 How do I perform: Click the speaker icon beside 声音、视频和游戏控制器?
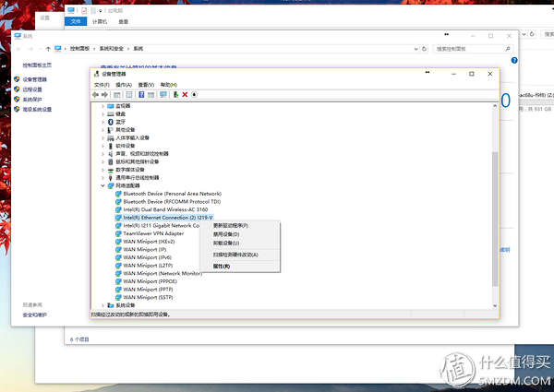[110, 154]
